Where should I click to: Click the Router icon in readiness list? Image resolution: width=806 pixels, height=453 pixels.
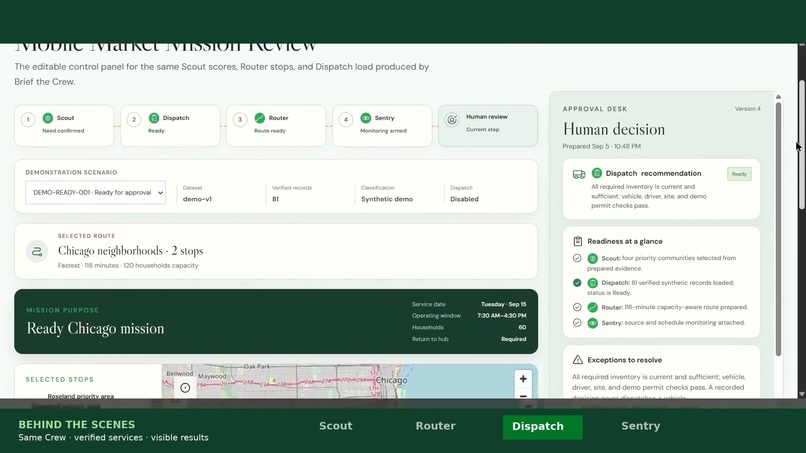(x=593, y=307)
